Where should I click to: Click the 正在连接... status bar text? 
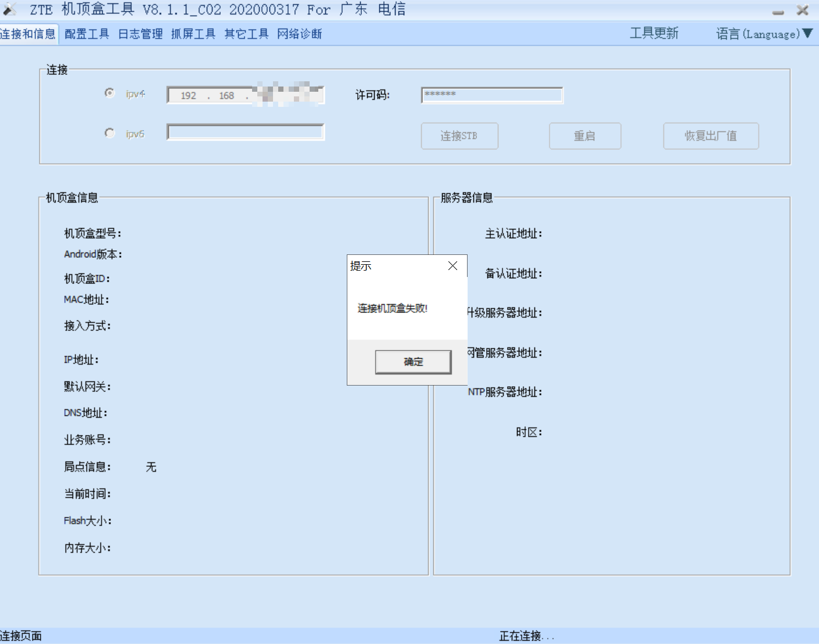tap(527, 636)
